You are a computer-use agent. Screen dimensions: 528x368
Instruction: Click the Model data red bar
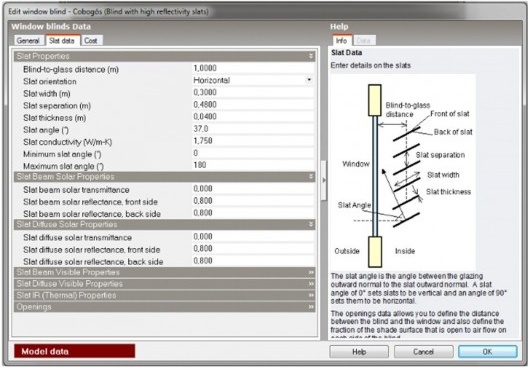tap(74, 351)
